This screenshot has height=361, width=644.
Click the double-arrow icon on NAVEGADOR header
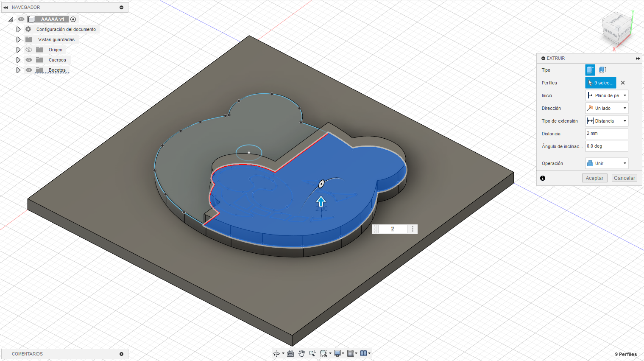pyautogui.click(x=6, y=7)
